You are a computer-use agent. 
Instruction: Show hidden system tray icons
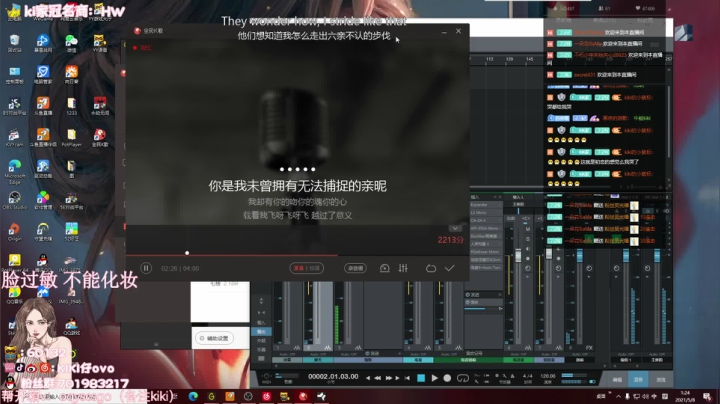coord(618,396)
